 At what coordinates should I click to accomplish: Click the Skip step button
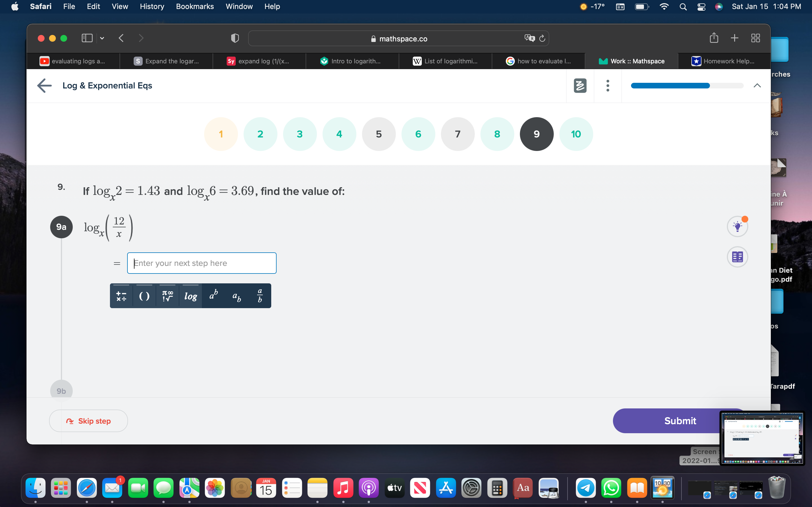pos(88,421)
